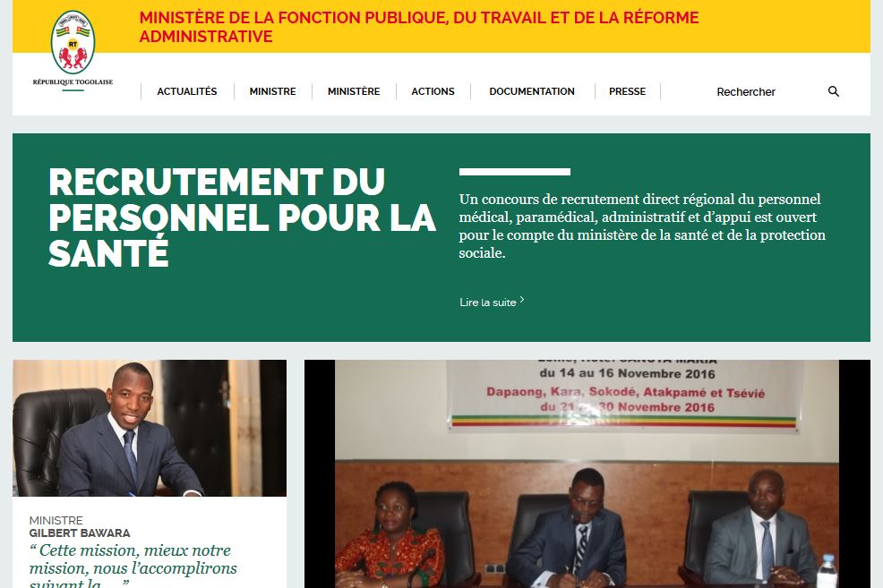The width and height of the screenshot is (883, 588).
Task: Click the Gilbert Bawara name link
Action: click(80, 533)
